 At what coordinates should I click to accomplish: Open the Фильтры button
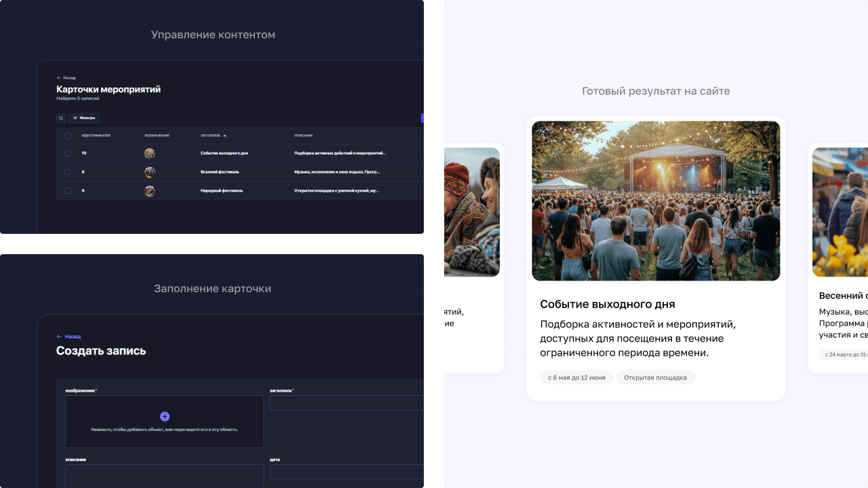click(84, 118)
